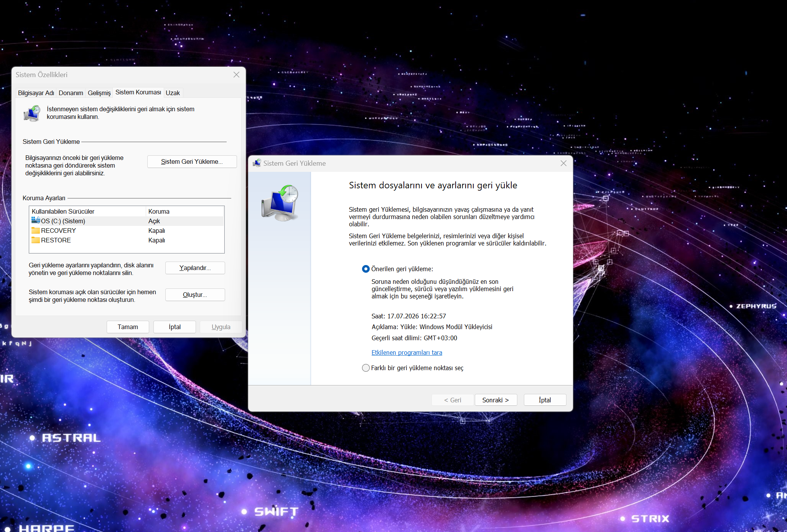The width and height of the screenshot is (787, 532).
Task: Click the Sistem Geri Yükleme title bar icon
Action: 257,163
